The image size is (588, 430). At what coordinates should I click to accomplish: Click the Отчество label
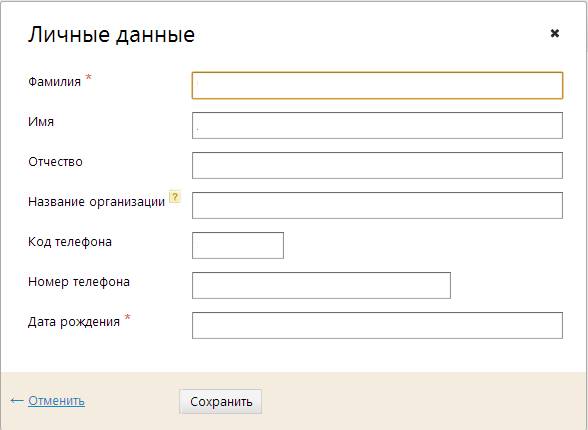click(55, 162)
